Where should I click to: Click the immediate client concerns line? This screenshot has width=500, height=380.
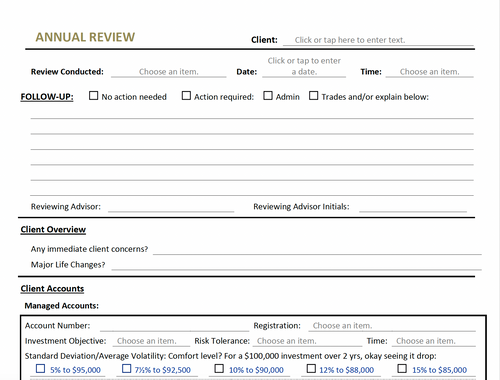click(317, 249)
